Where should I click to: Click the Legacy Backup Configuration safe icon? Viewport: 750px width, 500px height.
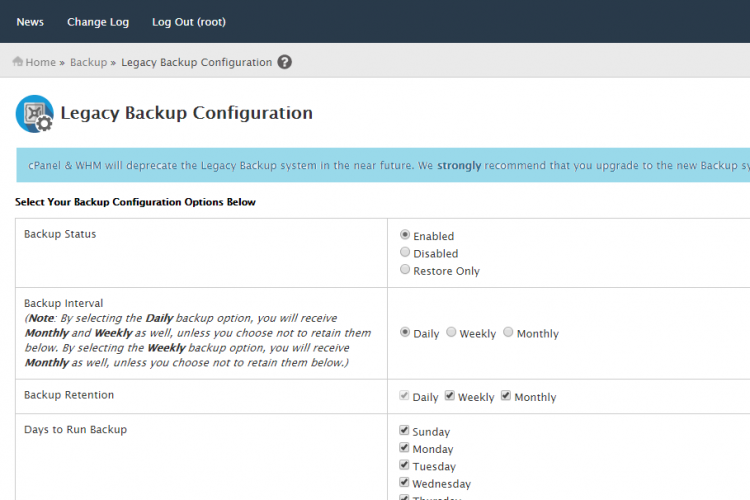coord(34,114)
